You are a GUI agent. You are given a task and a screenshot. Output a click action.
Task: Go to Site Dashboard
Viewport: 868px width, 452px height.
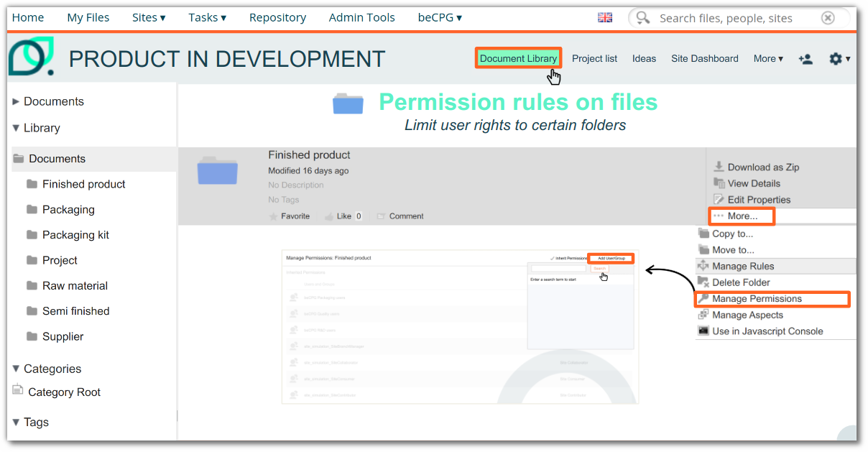704,59
